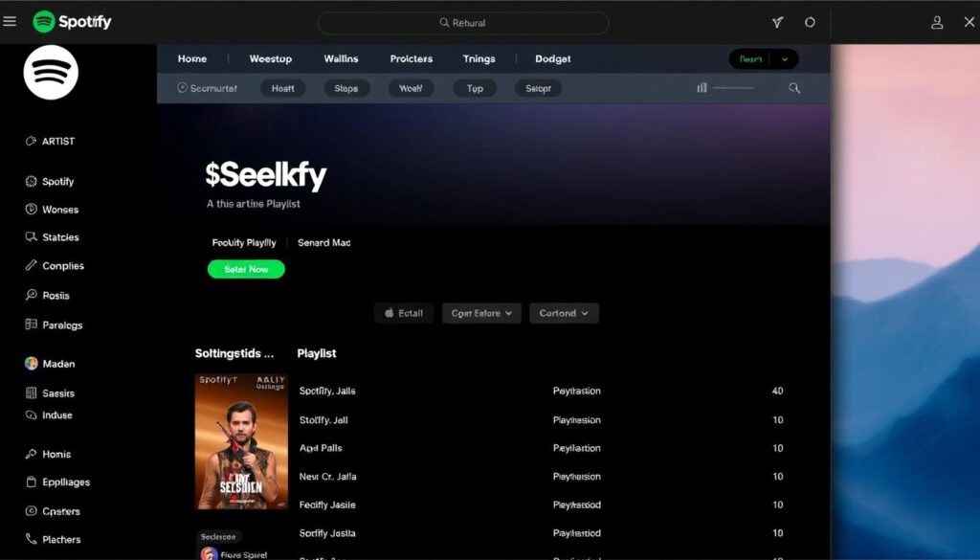Click the Statcies sidebar icon
Screen dimensions: 980x560
pos(31,236)
